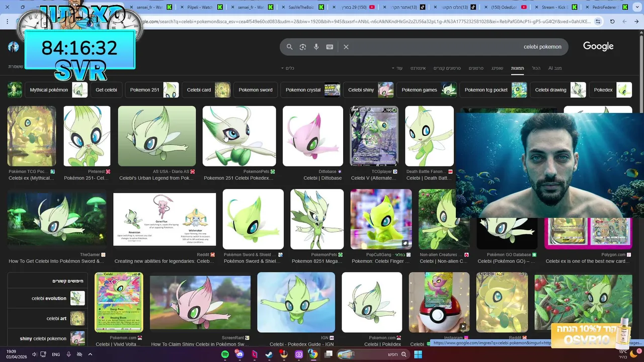The image size is (644, 362).
Task: Select the Pokedex filter chip
Action: click(611, 90)
